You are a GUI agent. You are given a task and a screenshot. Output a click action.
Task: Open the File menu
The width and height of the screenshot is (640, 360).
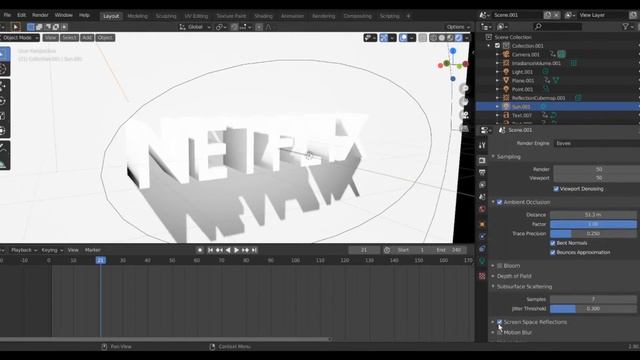[7, 15]
